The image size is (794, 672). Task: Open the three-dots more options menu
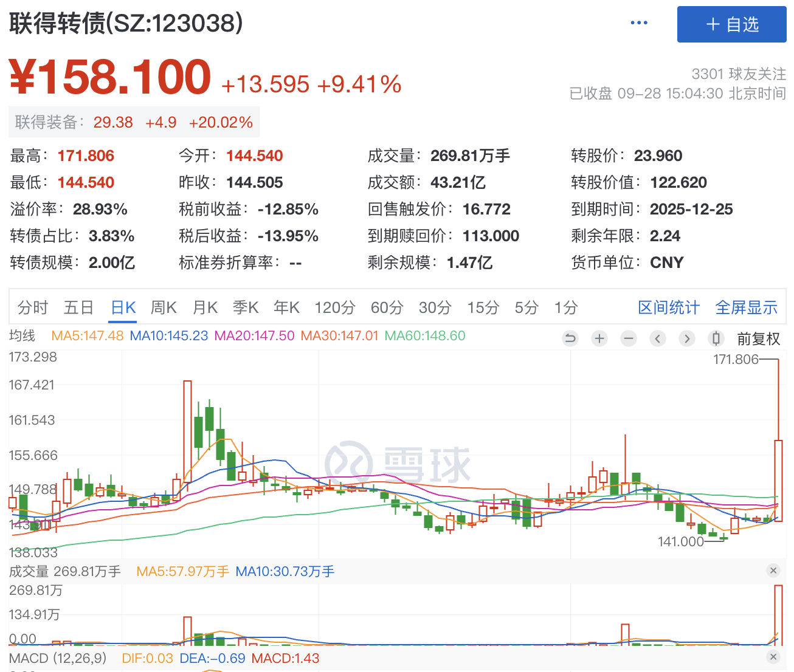coord(639,23)
